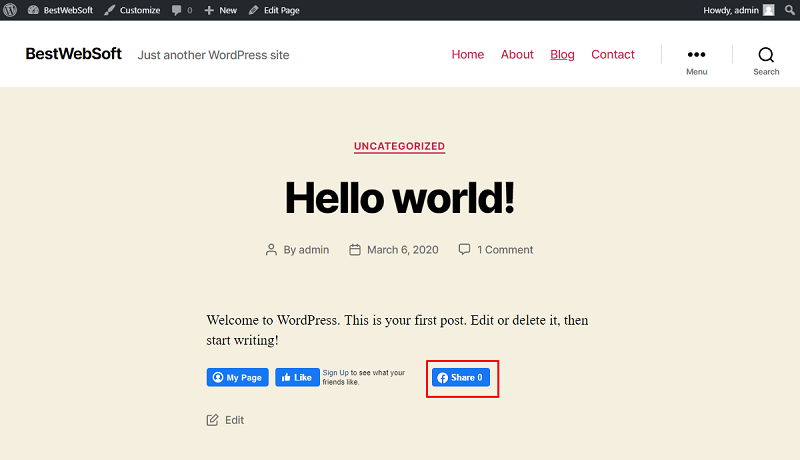Open the WordPress logo menu
This screenshot has height=460, width=800.
click(10, 10)
